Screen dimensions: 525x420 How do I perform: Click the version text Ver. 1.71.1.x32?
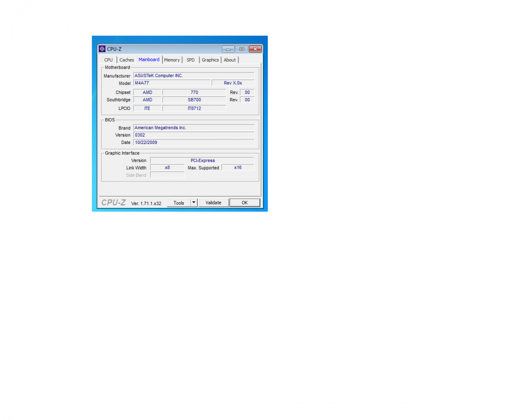click(146, 203)
